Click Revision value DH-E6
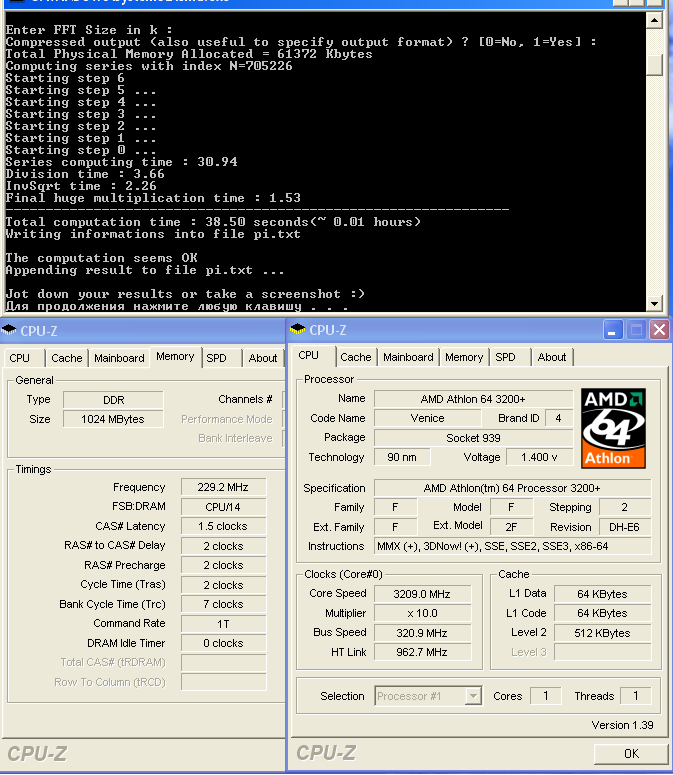 coord(625,527)
